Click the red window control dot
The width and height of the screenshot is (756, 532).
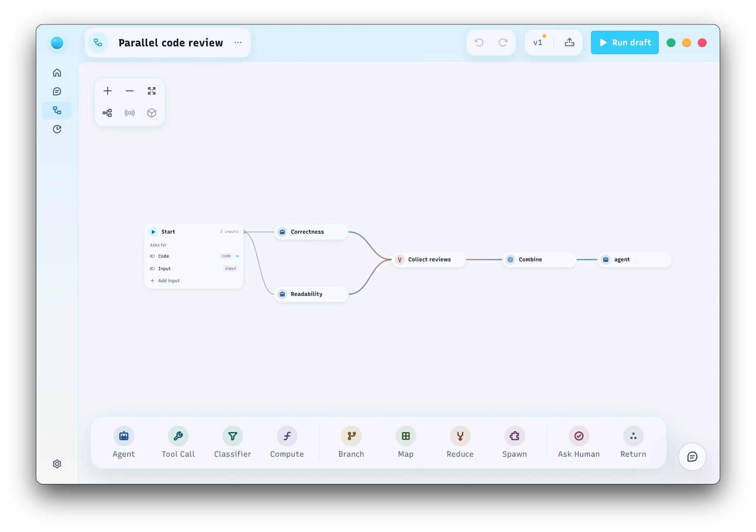[702, 43]
